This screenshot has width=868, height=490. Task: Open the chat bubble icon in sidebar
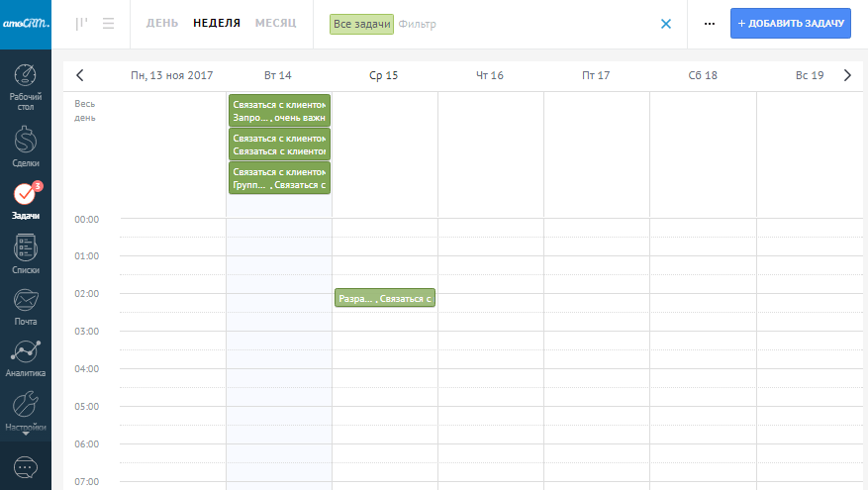[26, 466]
